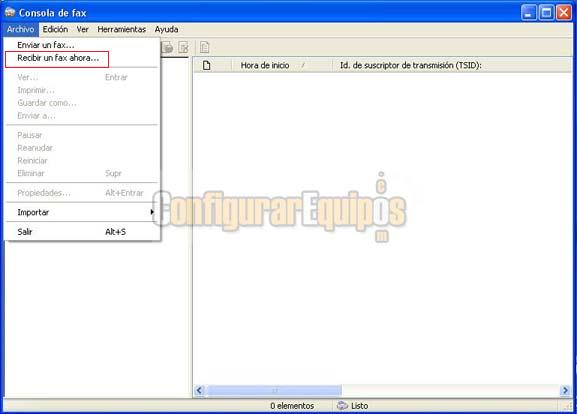Click the scrollbar right arrow
Screen dimensions: 577x414
click(x=565, y=390)
